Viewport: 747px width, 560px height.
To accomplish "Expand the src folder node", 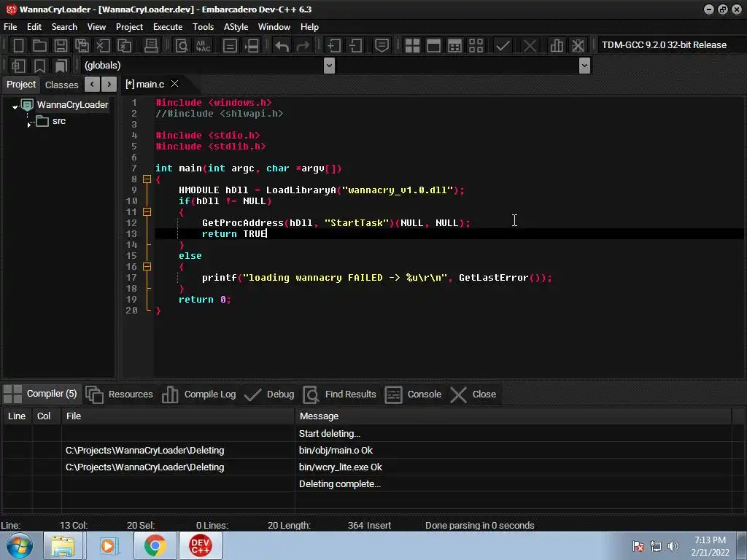I will click(29, 124).
